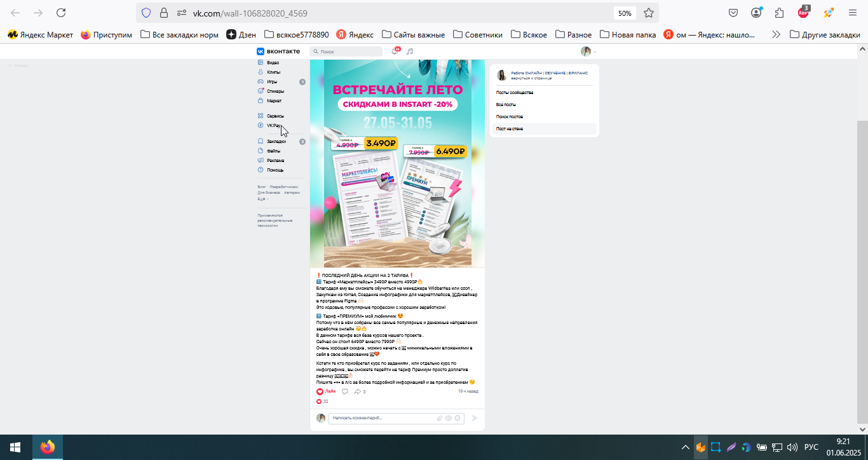Open Pocket save icon
Viewport: 868px width, 460px height.
click(733, 13)
